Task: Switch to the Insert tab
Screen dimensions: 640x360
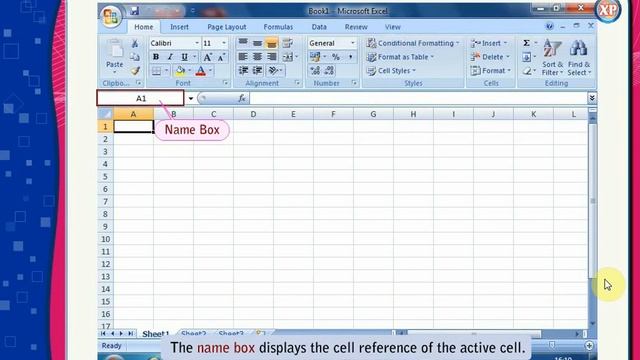Action: (x=179, y=27)
